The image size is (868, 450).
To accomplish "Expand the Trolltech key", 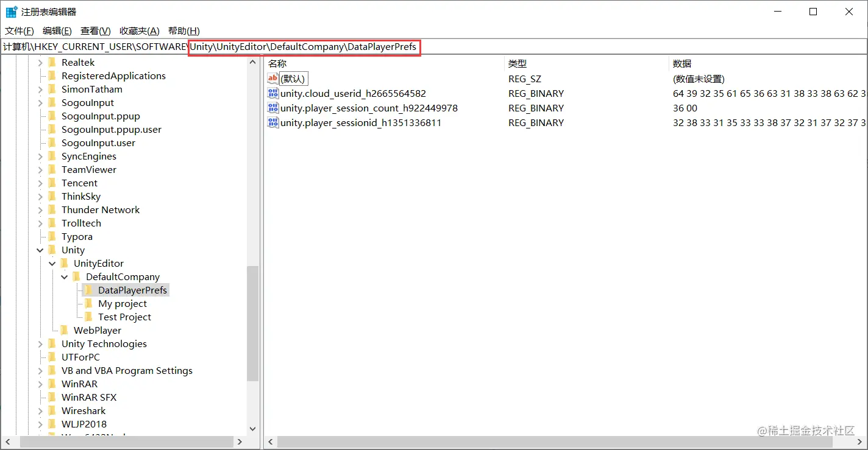I will tap(40, 223).
